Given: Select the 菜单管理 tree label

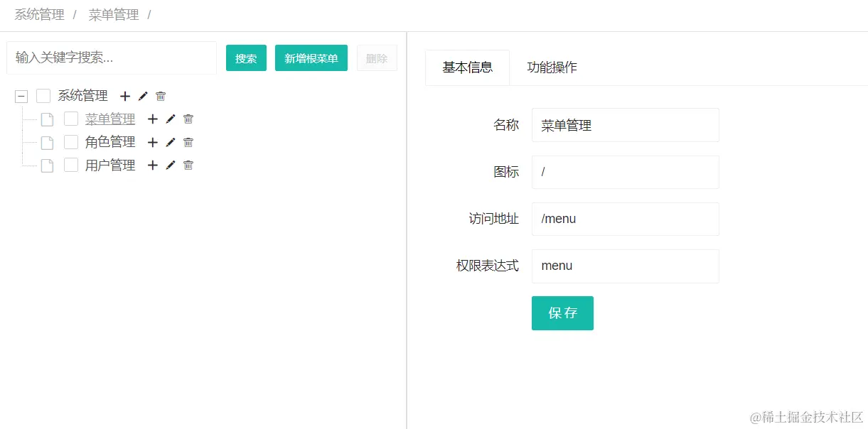Looking at the screenshot, I should click(x=110, y=119).
